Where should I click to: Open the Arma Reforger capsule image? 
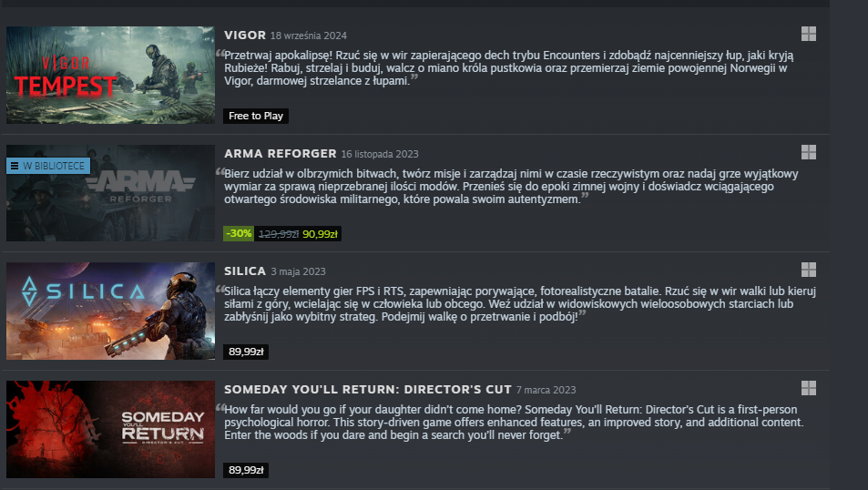point(110,193)
